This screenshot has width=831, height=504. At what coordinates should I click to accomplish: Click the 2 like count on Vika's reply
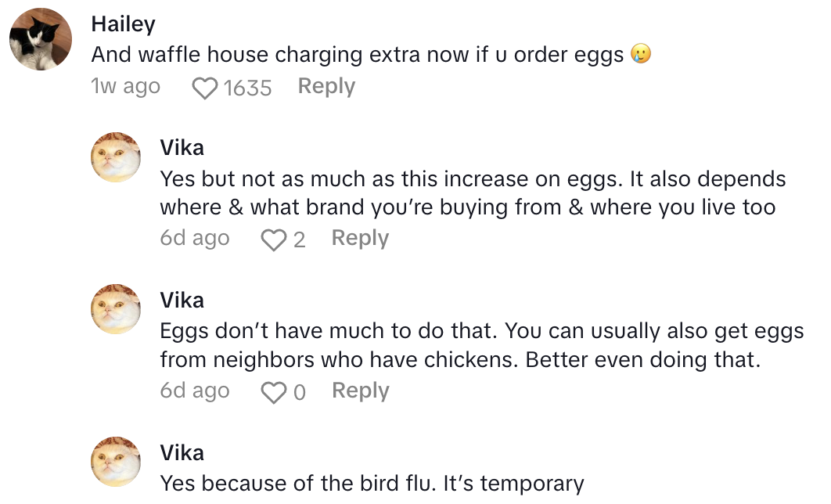[299, 239]
